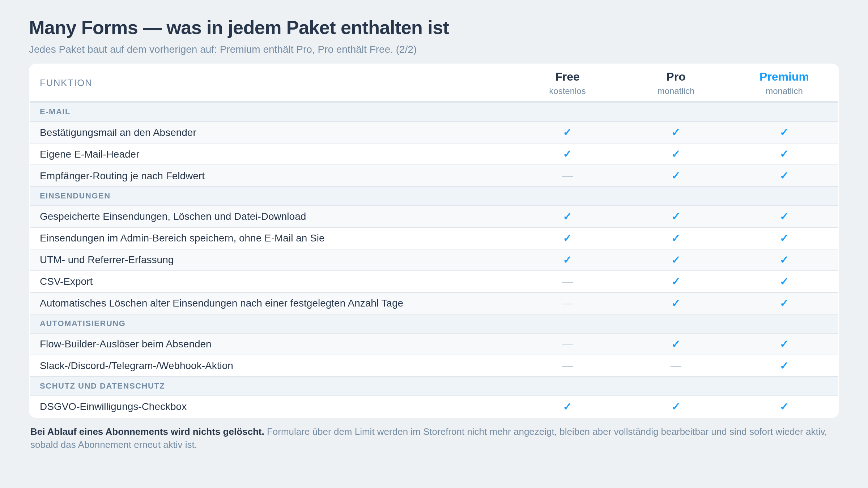Screen dimensions: 868x488
Task: Select the Free plan column header
Action: [x=567, y=83]
